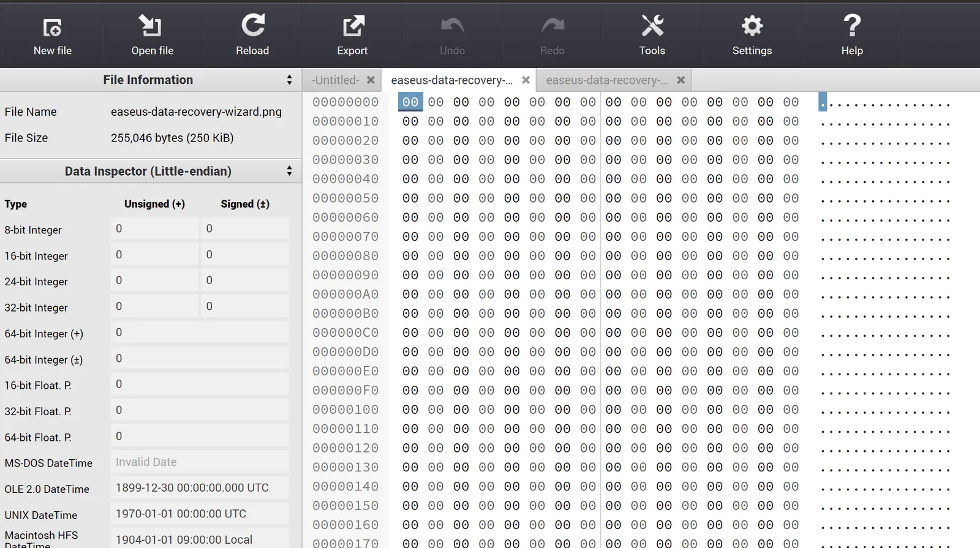The height and width of the screenshot is (548, 980).
Task: Reload the current file
Action: (252, 26)
